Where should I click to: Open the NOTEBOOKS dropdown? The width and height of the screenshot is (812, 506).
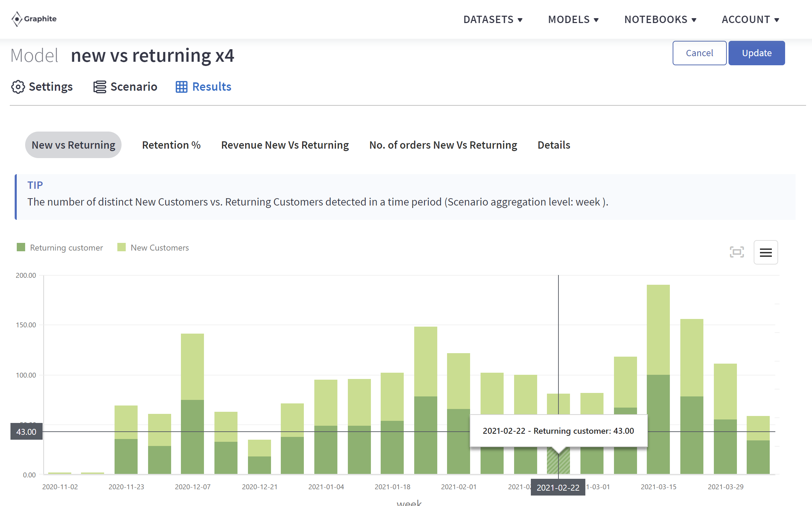click(x=660, y=20)
